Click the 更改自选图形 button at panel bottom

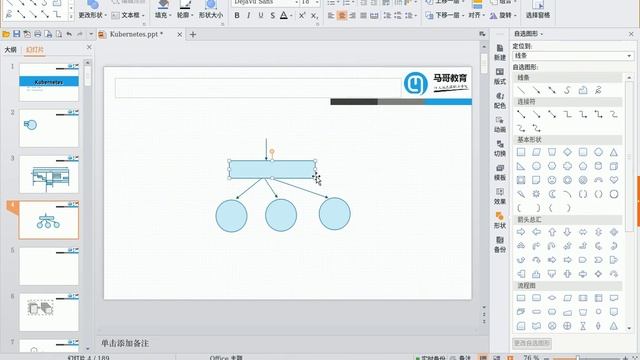pos(532,343)
